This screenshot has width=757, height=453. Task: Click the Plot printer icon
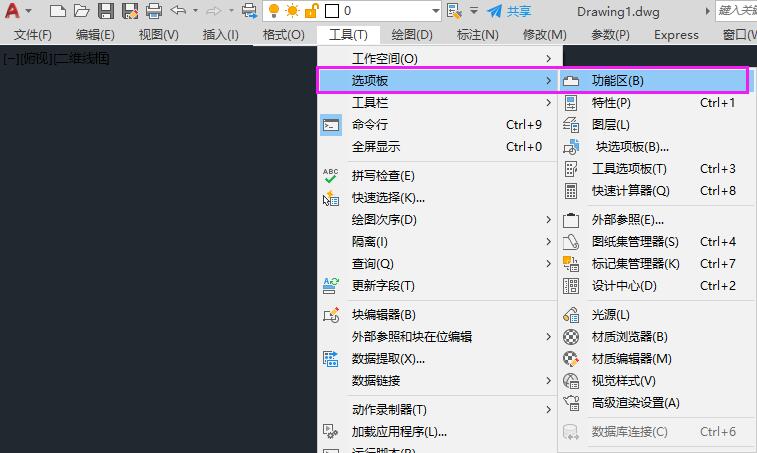tap(154, 11)
